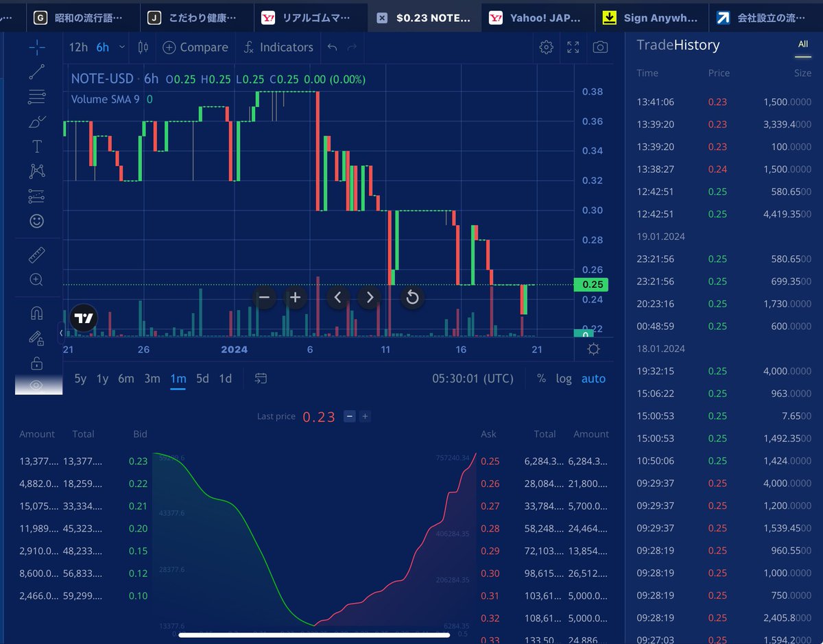This screenshot has width=823, height=644.
Task: Open the chart patterns tool
Action: tap(37, 171)
